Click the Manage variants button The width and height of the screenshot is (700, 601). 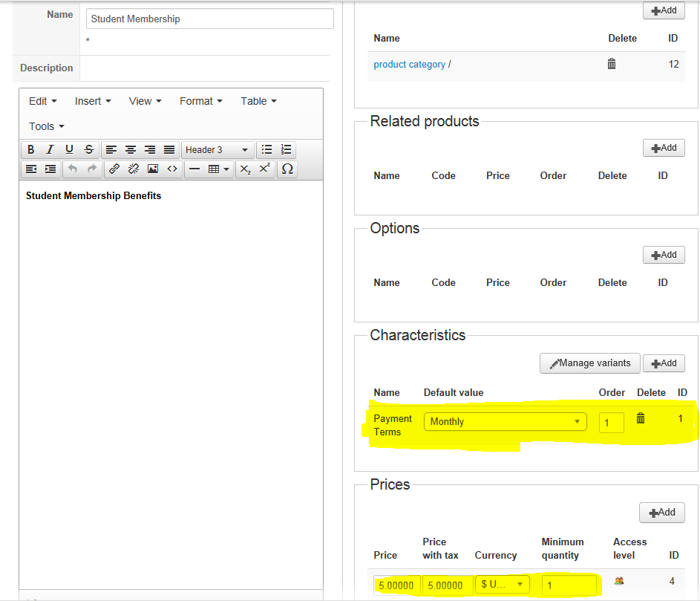[589, 363]
